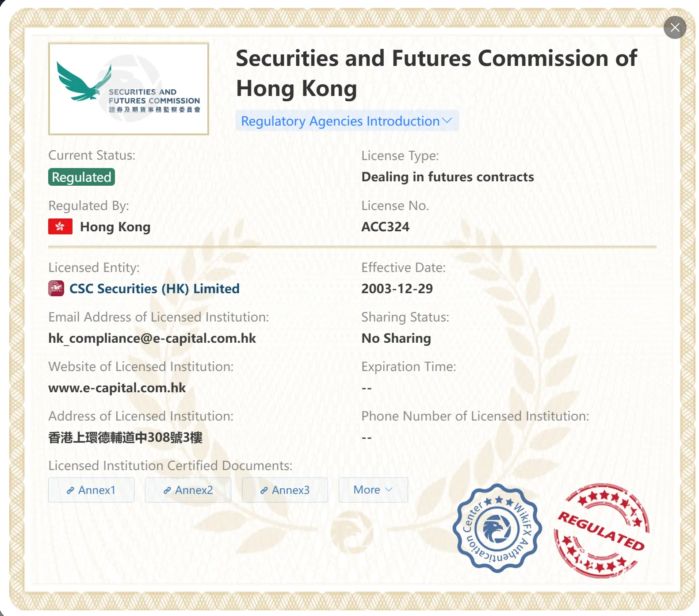This screenshot has width=699, height=616.
Task: Open the Annex3 certified document
Action: tap(285, 490)
